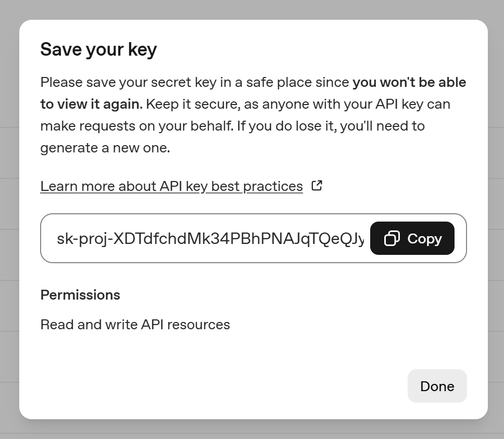Click the 'Save your key' dialog heading
This screenshot has width=504, height=439.
click(x=98, y=49)
